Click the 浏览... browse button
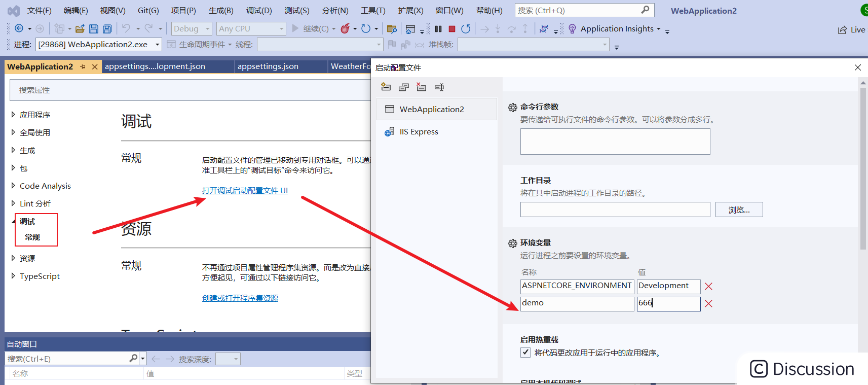The image size is (868, 385). [x=739, y=209]
